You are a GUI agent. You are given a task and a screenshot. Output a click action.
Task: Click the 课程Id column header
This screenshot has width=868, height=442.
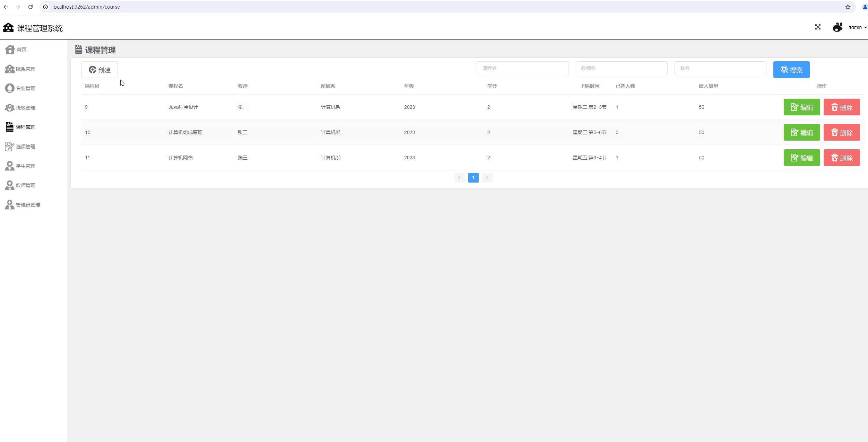coord(92,86)
